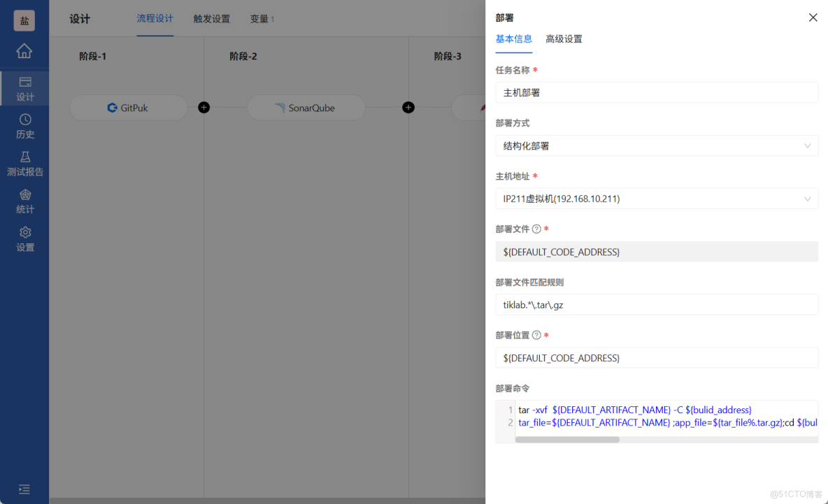Close the 部署 settings panel

[813, 17]
